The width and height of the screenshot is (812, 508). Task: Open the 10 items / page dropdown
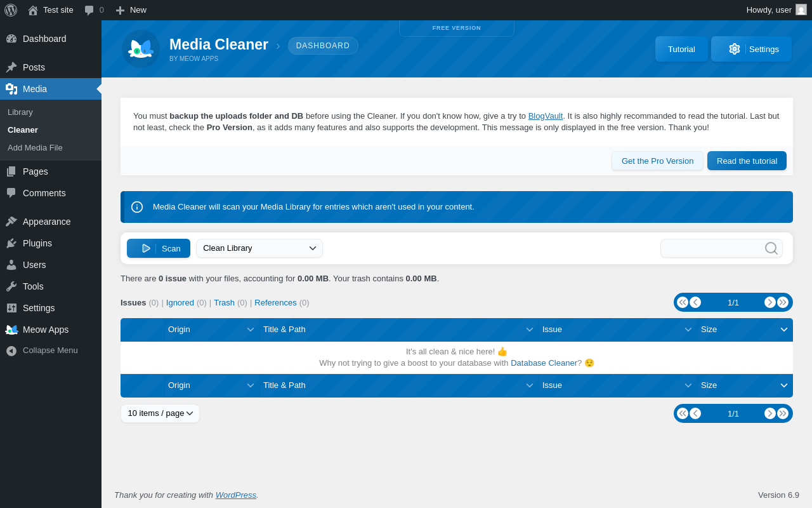point(160,413)
